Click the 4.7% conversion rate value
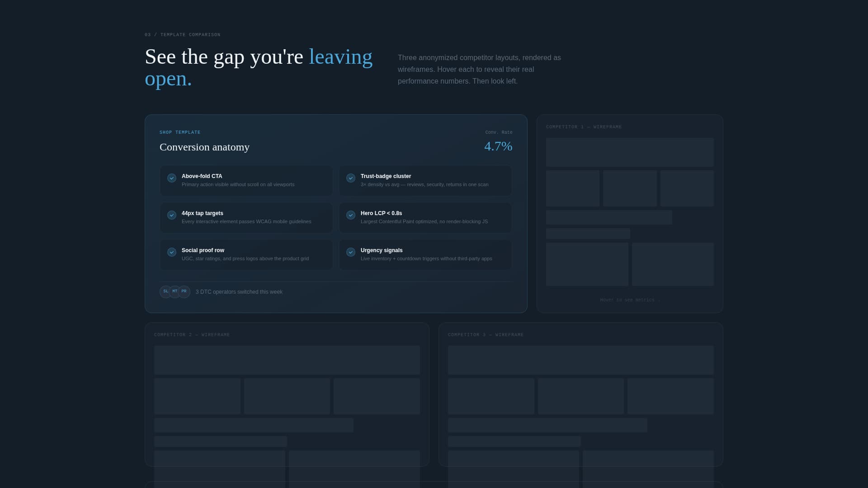The height and width of the screenshot is (488, 868). point(498,146)
